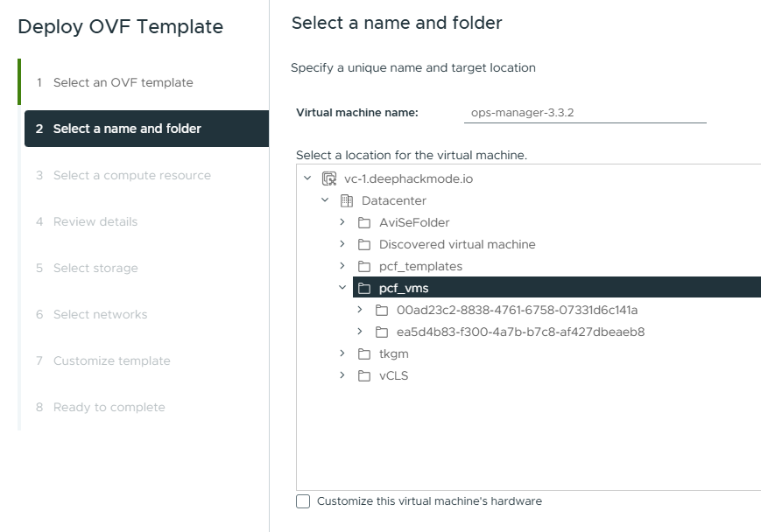
Task: Expand the tkgm folder
Action: [342, 353]
